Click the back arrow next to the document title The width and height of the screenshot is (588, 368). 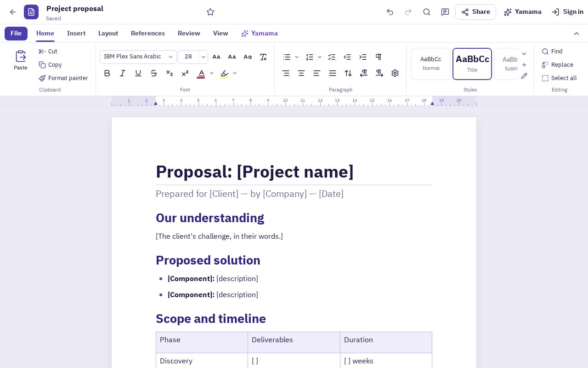13,12
